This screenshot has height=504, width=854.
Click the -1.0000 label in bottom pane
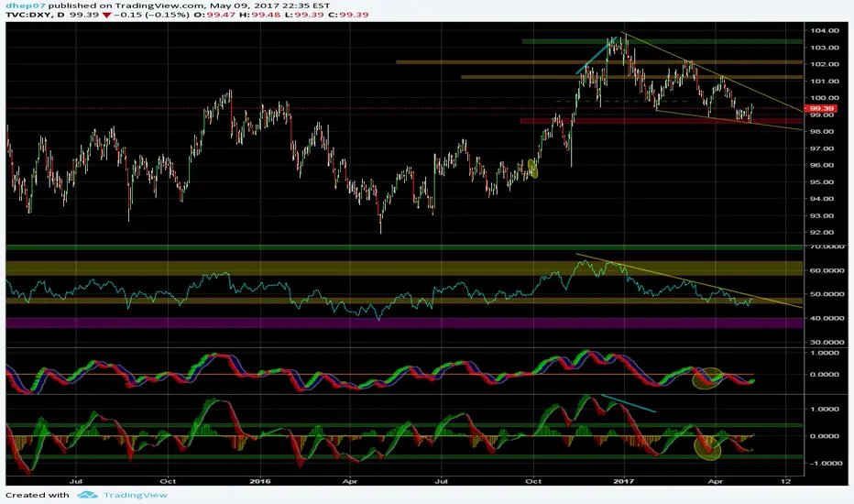826,463
